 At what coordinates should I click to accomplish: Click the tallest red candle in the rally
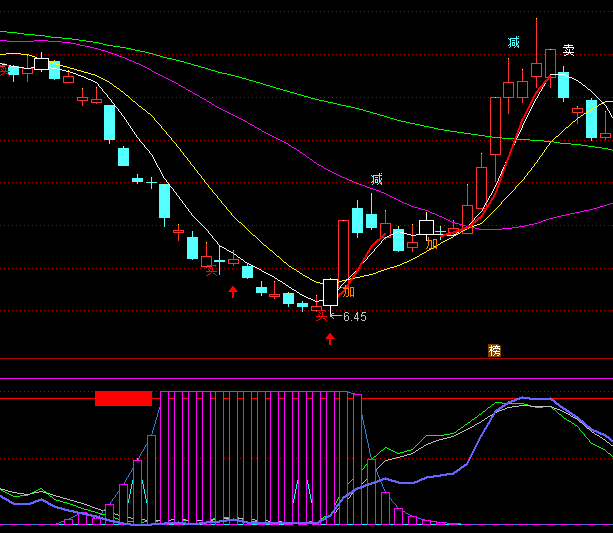495,125
